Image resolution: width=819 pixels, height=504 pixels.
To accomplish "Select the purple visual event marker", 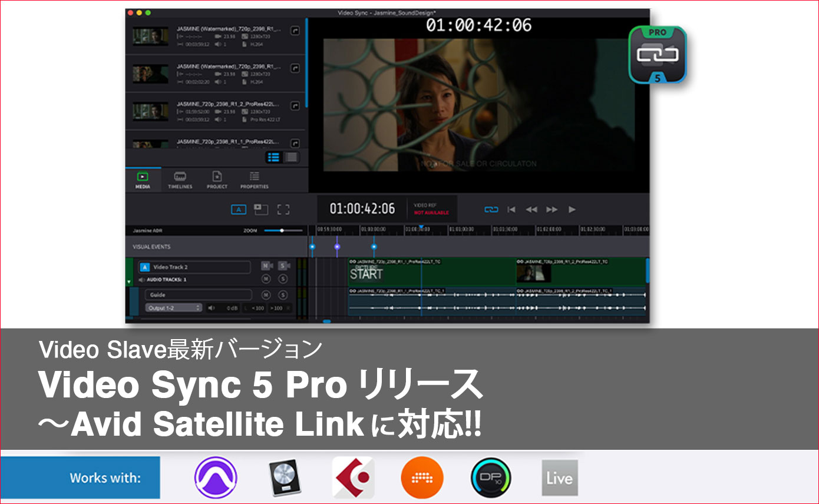I will coord(337,247).
